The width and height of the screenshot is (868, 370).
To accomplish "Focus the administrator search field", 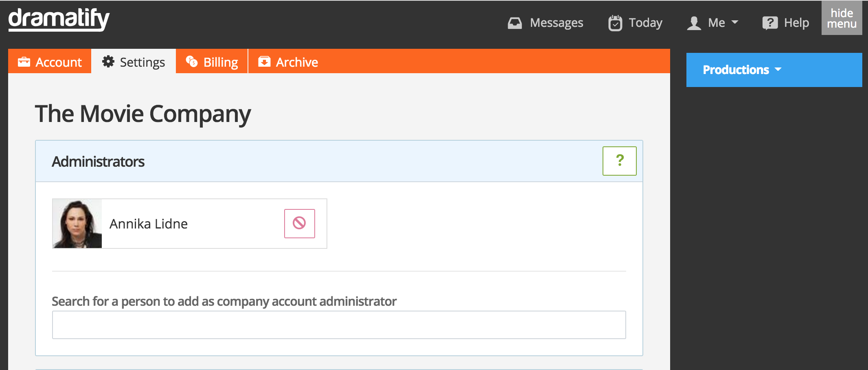I will (339, 325).
